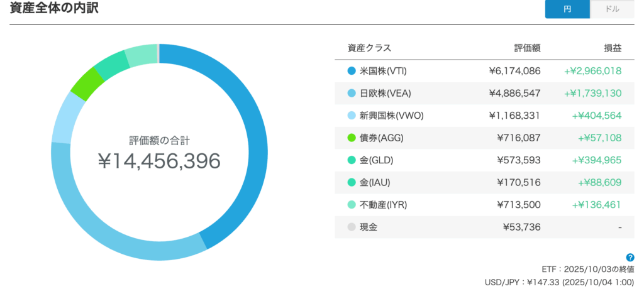Click the green 債券(AGG) legend dot
644x289 pixels.
[352, 138]
